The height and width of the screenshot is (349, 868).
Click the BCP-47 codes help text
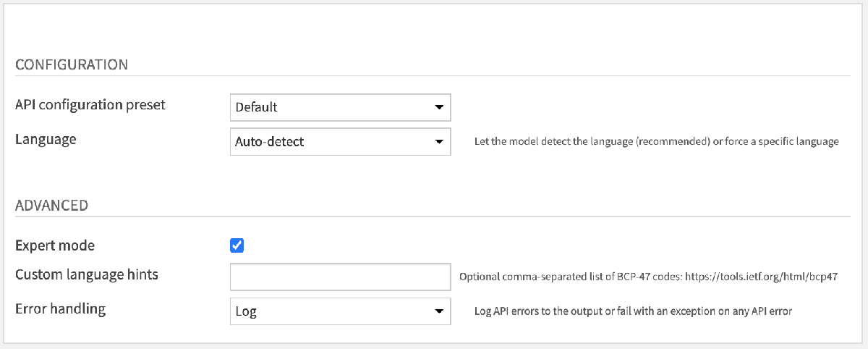tap(649, 277)
